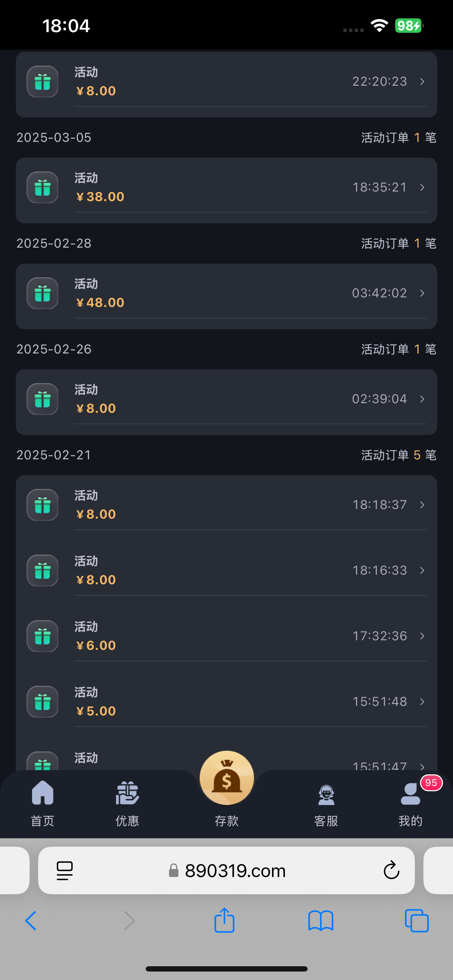Tap gift icon of 22:20:23 activity

coord(43,82)
